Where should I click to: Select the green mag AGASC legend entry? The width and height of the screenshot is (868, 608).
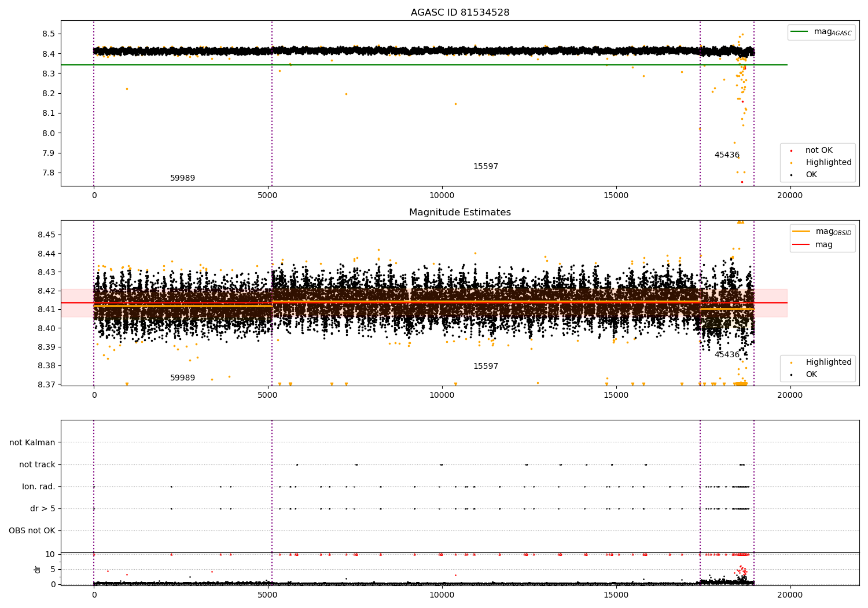(x=821, y=32)
